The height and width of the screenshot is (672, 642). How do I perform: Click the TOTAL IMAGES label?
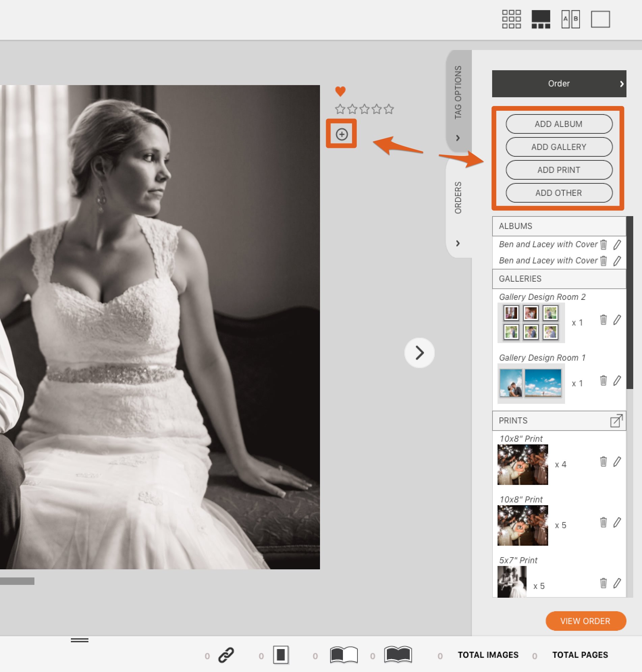(488, 655)
